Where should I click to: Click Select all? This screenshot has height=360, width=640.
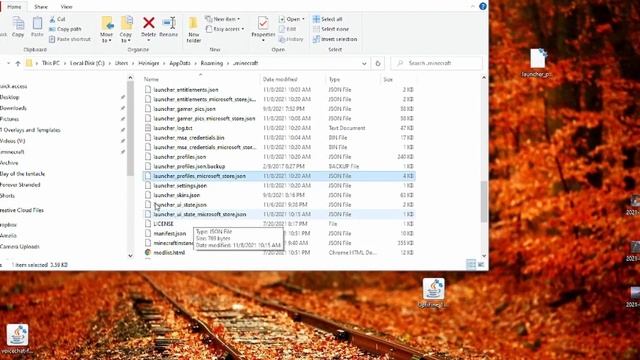click(328, 19)
